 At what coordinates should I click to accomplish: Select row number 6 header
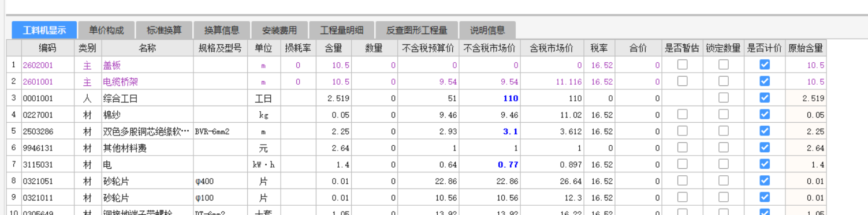[x=13, y=148]
